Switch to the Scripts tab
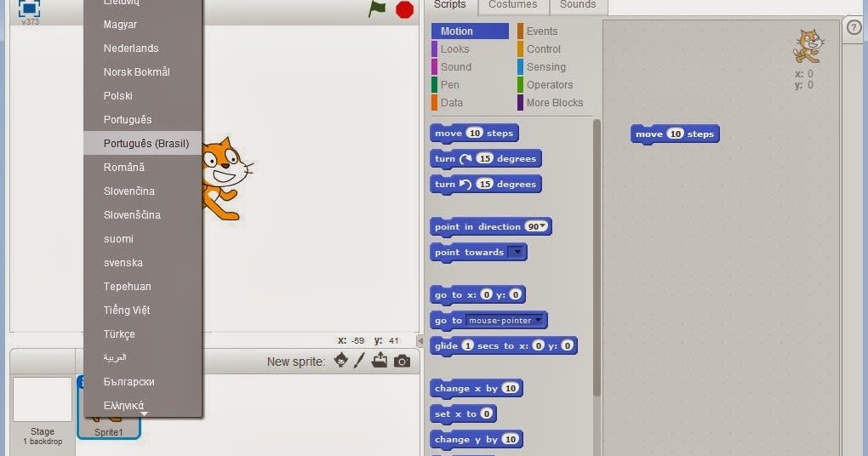868x456 pixels. coord(450,6)
